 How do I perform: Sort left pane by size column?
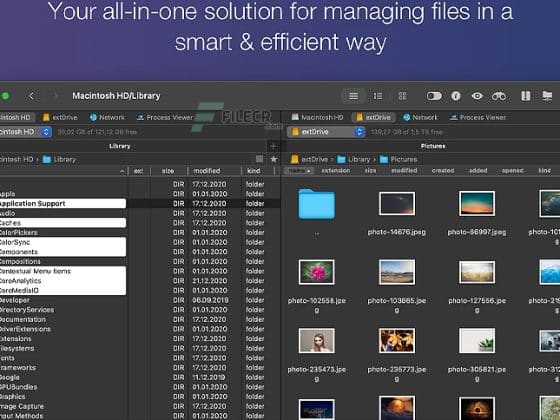click(x=168, y=171)
